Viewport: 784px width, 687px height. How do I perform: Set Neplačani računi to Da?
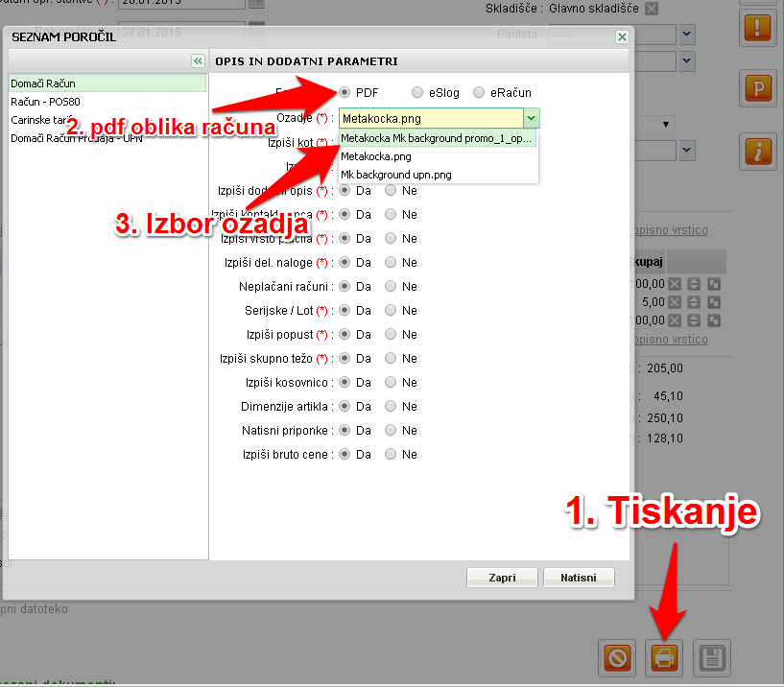(344, 286)
